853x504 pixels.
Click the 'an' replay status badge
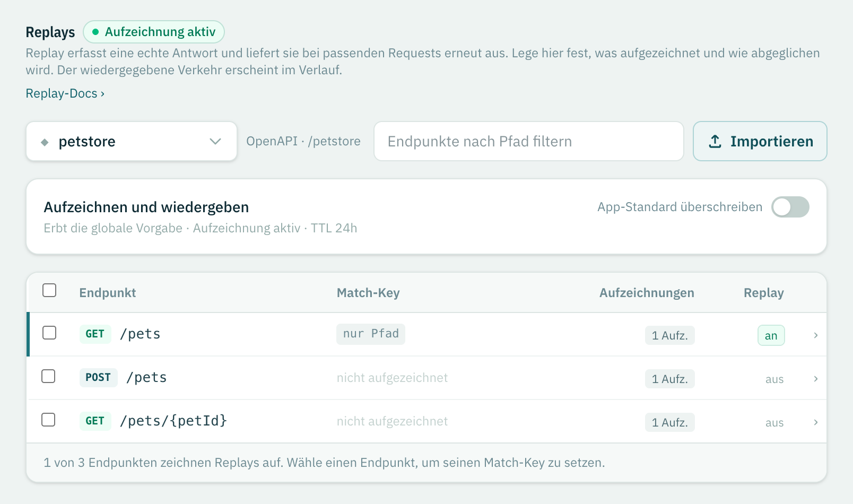pyautogui.click(x=771, y=335)
